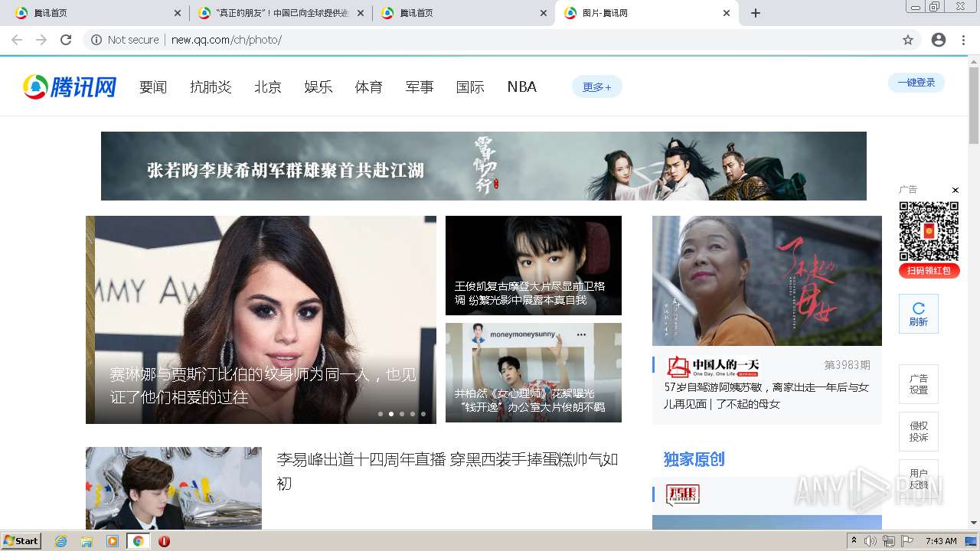Screen dimensions: 980x551
Task: Click the 第3983期 issue label
Action: pyautogui.click(x=848, y=365)
